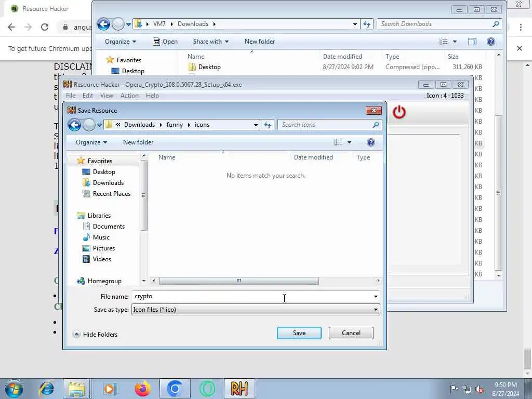The width and height of the screenshot is (532, 399).
Task: Click New folder in Save Resource dialog
Action: tap(138, 142)
